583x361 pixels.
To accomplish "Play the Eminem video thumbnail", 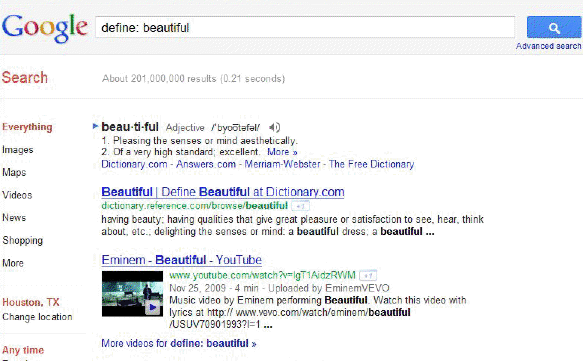I will tap(132, 294).
